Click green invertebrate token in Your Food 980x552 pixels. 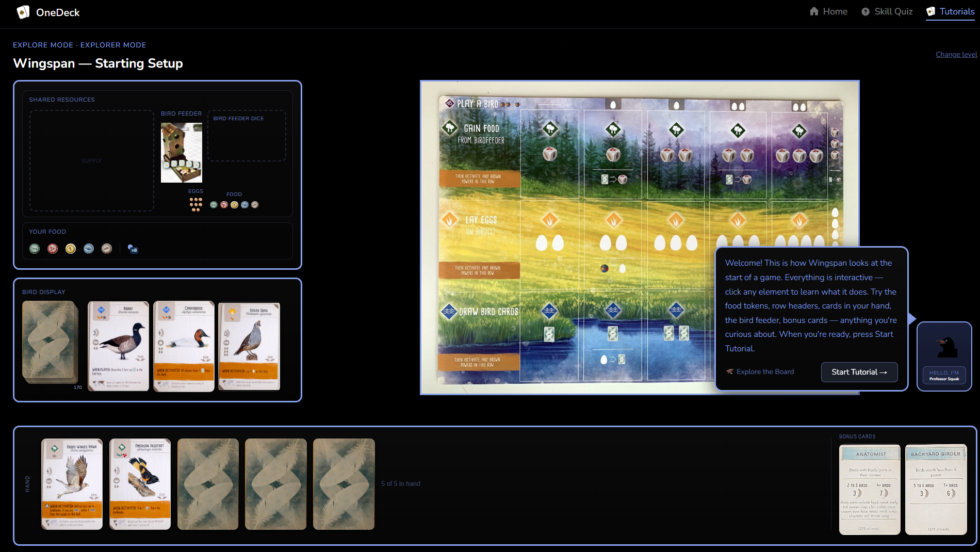35,249
